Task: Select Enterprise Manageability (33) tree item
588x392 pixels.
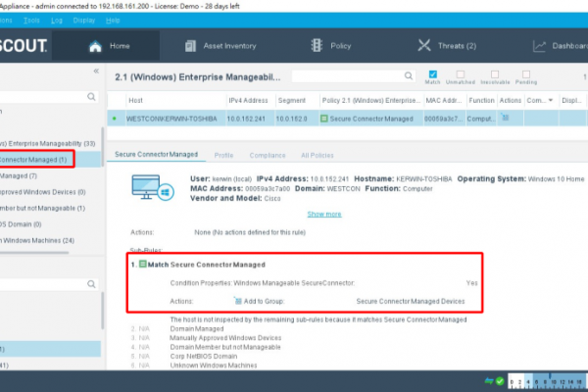Action: pyautogui.click(x=48, y=144)
